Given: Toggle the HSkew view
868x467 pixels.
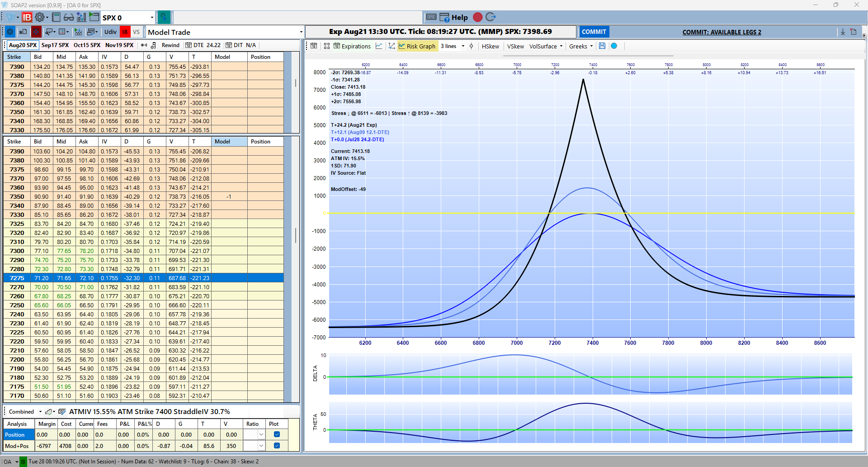Looking at the screenshot, I should [x=490, y=46].
